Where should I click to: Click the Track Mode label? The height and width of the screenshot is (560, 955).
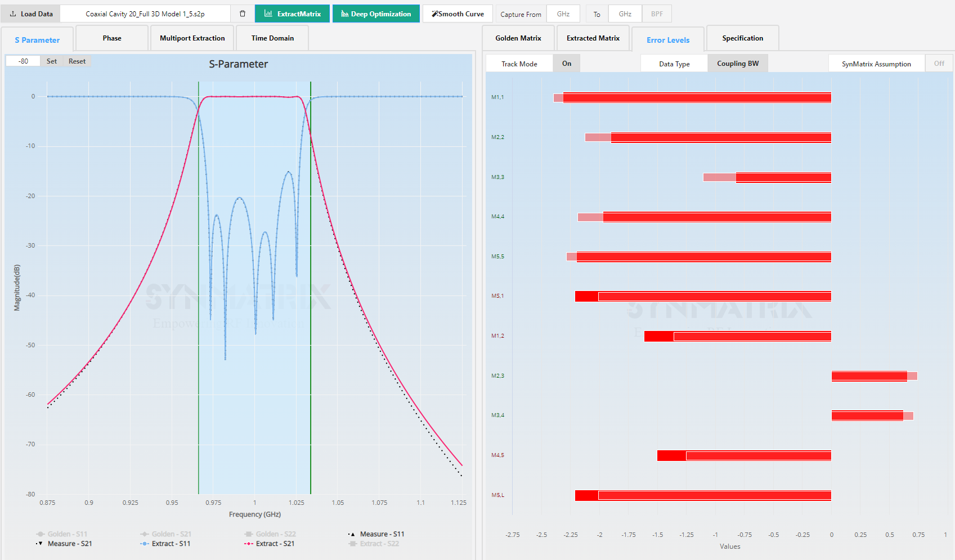tap(519, 64)
